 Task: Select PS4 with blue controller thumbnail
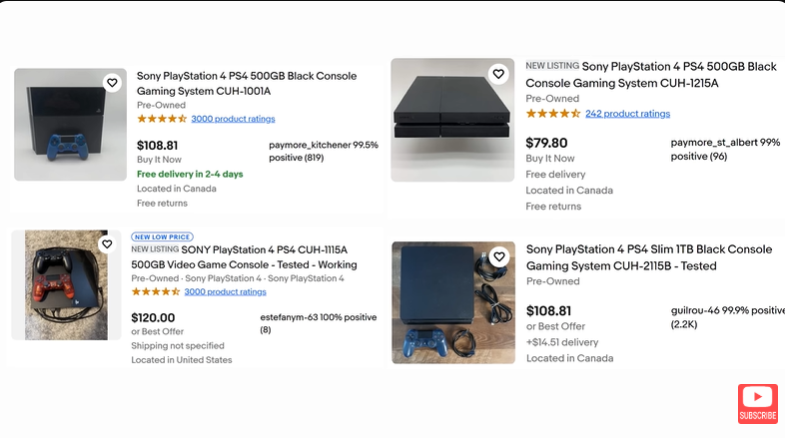(70, 125)
